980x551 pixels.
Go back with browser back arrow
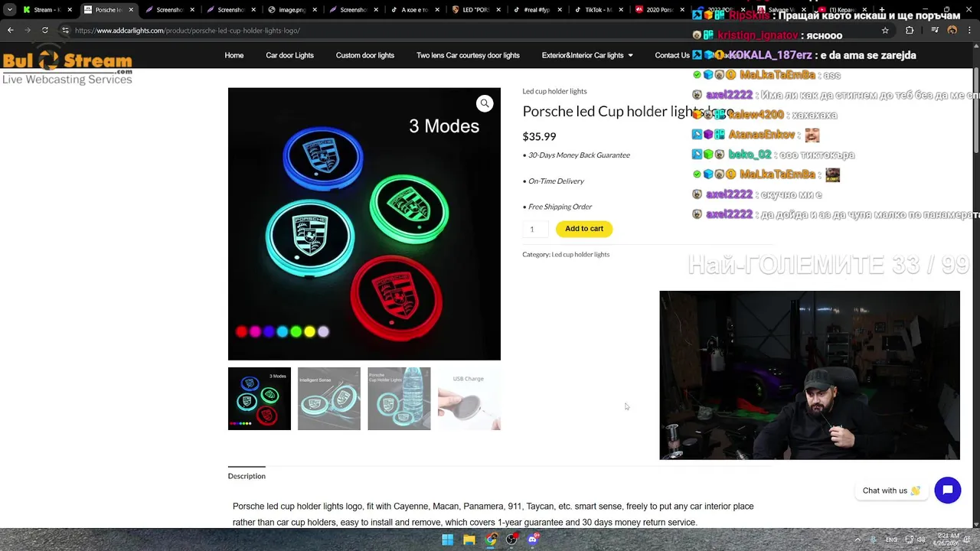tap(11, 31)
